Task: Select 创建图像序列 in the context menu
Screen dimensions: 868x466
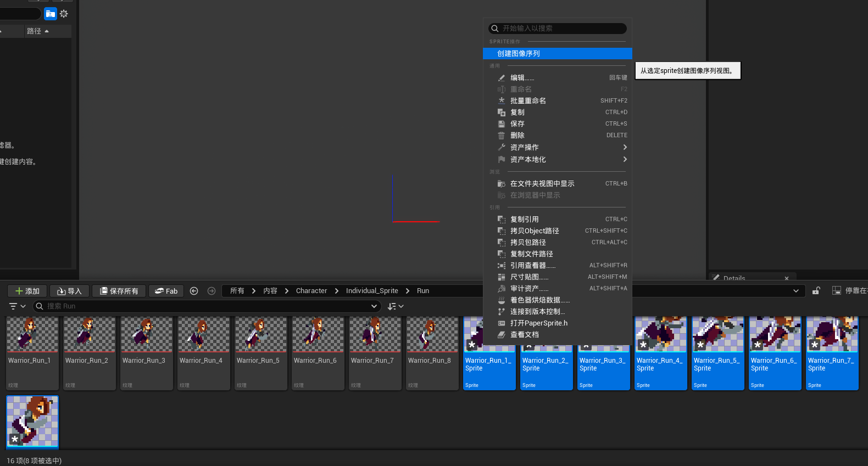Action: coord(557,53)
